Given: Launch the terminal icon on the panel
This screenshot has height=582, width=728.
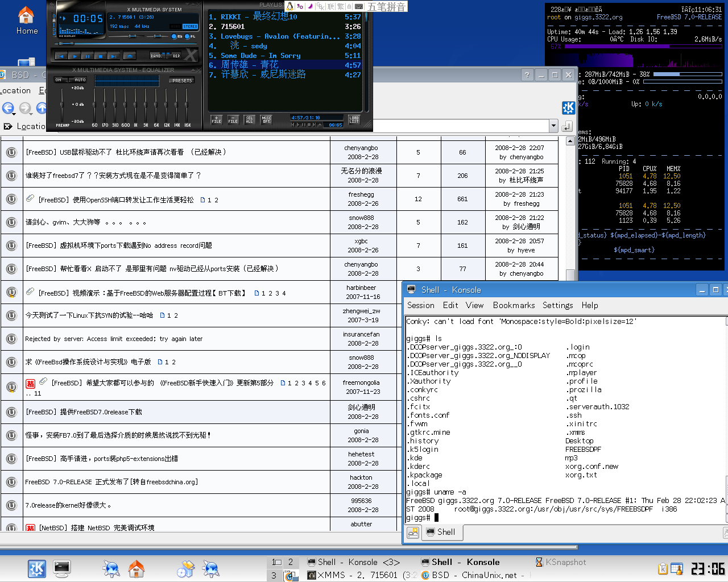Looking at the screenshot, I should [x=62, y=568].
